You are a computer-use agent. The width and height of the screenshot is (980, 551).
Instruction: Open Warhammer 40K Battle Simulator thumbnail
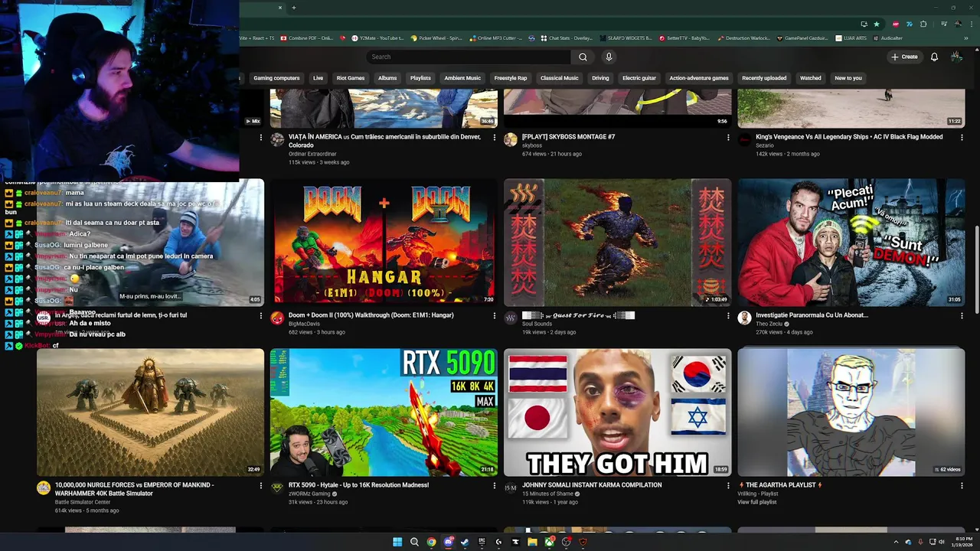(x=150, y=412)
